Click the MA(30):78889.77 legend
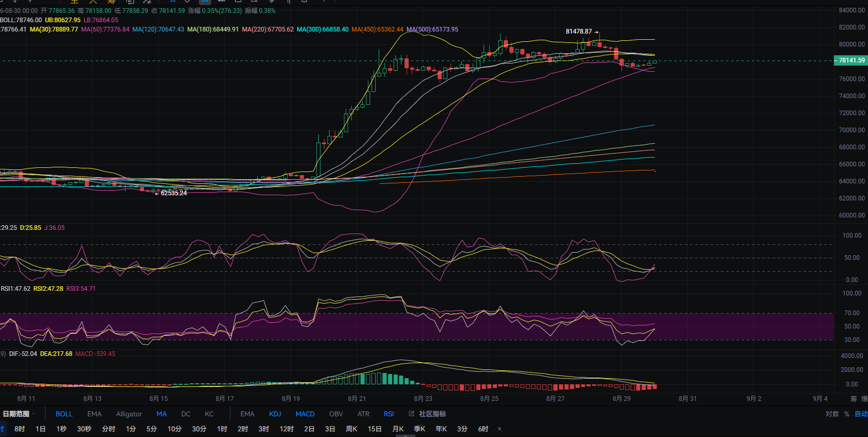The width and height of the screenshot is (868, 437). 54,29
